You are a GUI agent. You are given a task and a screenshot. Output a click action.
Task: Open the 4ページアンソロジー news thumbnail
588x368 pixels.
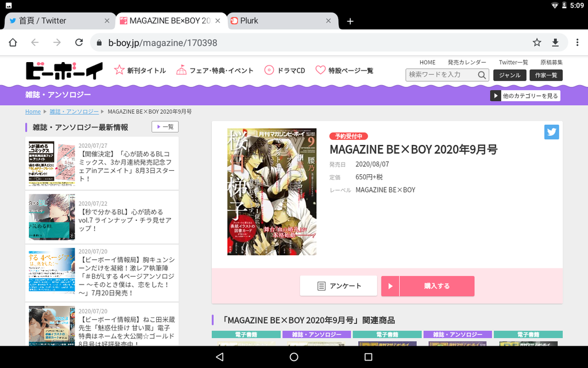coord(52,270)
